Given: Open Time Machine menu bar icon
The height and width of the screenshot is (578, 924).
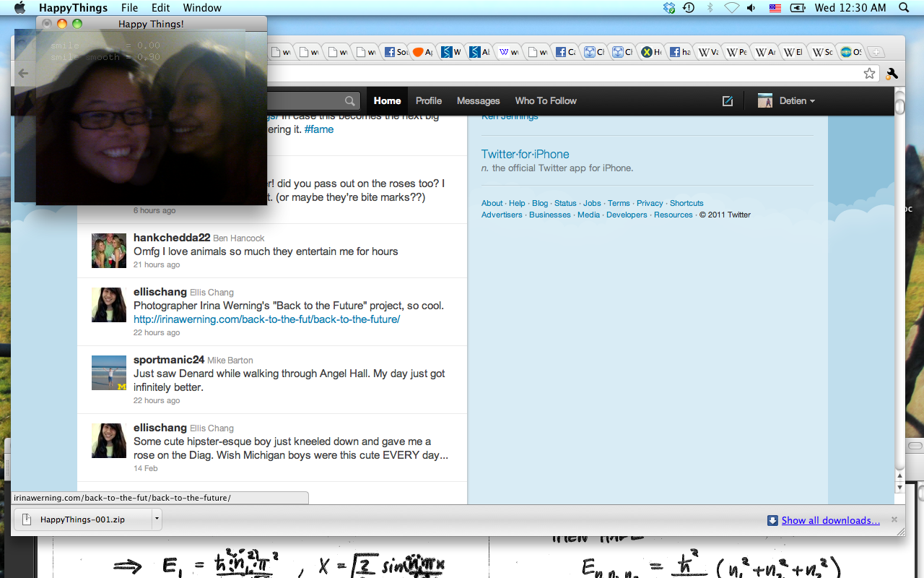Looking at the screenshot, I should point(689,8).
